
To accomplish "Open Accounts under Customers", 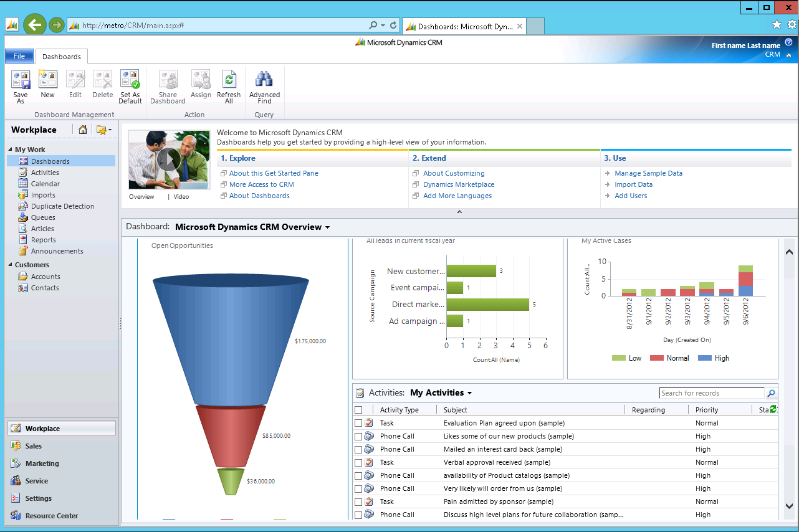I will [x=45, y=277].
